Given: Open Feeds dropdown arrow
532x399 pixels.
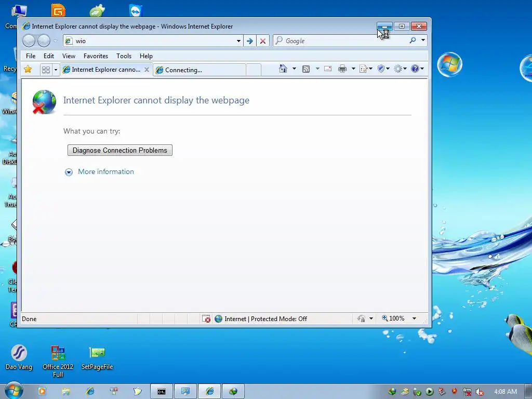Looking at the screenshot, I should point(317,69).
